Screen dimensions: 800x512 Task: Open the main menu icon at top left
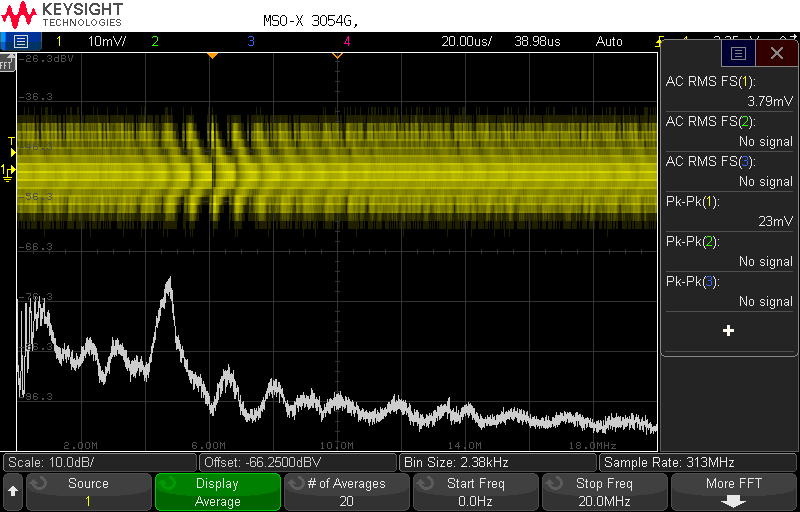tap(20, 41)
